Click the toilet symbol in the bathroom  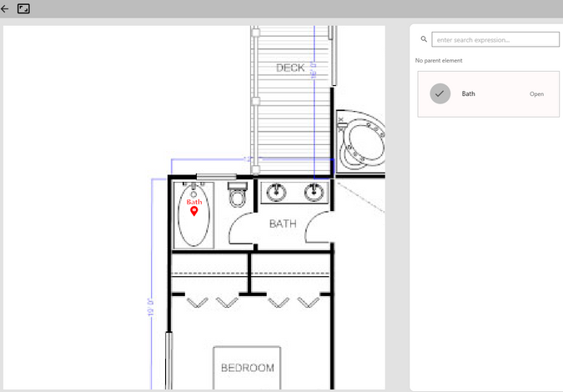pos(238,194)
